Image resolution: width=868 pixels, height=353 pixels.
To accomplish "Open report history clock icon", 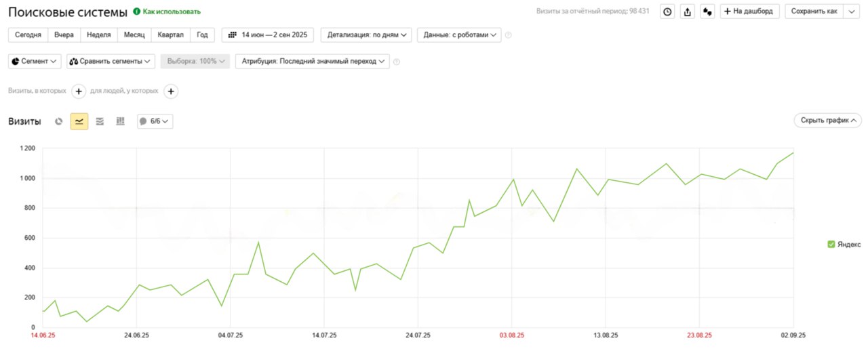I will pos(667,12).
